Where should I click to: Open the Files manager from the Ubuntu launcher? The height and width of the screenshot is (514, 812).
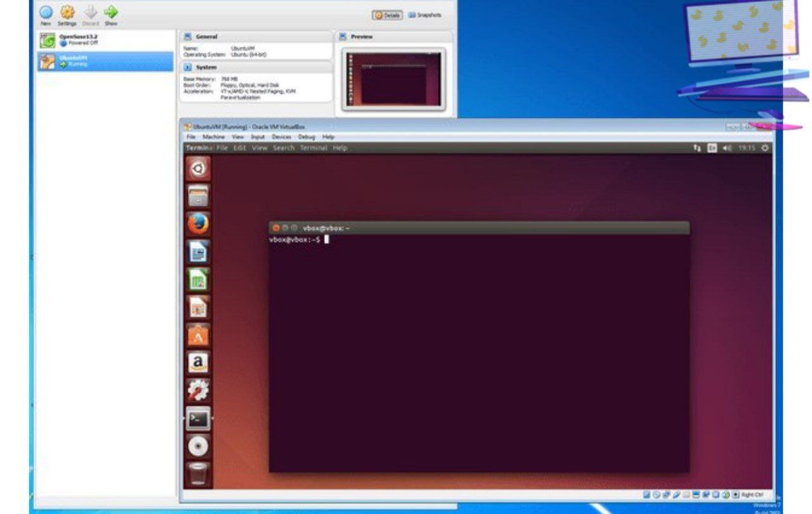coord(199,196)
